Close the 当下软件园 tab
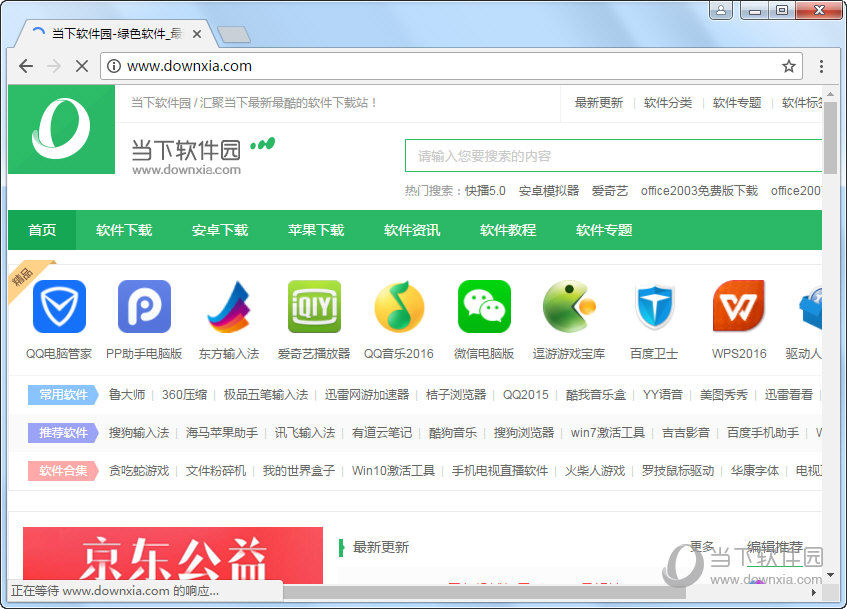847x609 pixels. 197,34
